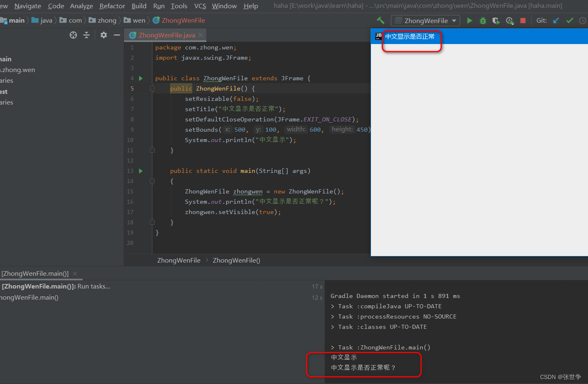Open Project panel settings gear

103,35
